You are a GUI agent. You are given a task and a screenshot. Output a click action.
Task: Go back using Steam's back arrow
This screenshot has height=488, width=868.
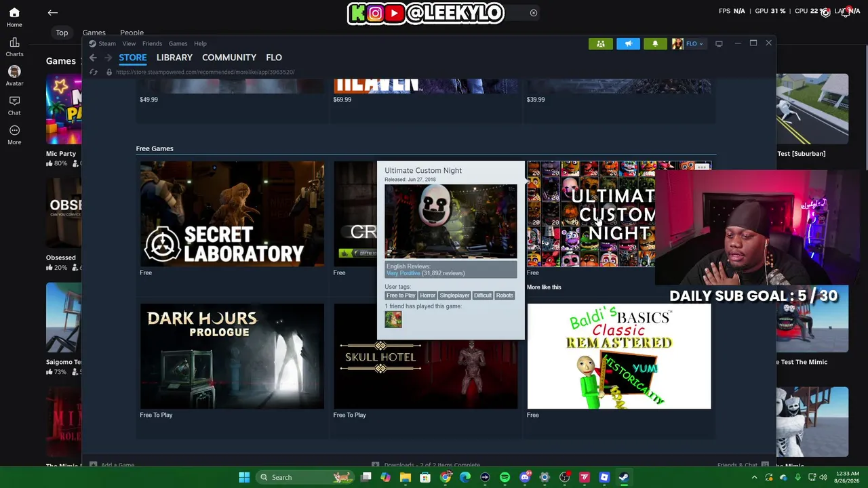93,58
